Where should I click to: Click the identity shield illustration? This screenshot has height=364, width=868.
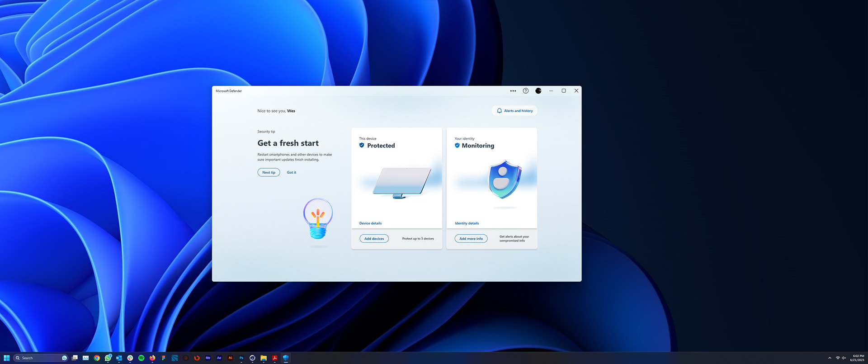(x=505, y=180)
